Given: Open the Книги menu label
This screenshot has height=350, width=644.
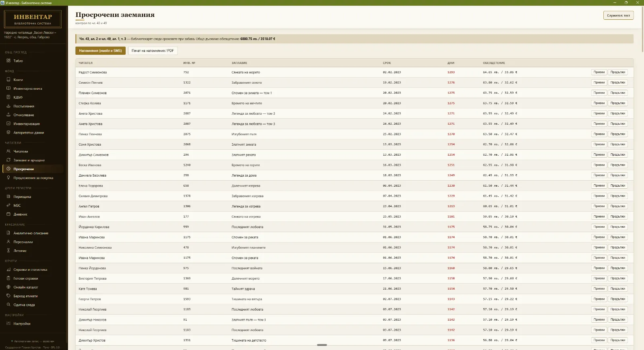Looking at the screenshot, I should [x=18, y=80].
